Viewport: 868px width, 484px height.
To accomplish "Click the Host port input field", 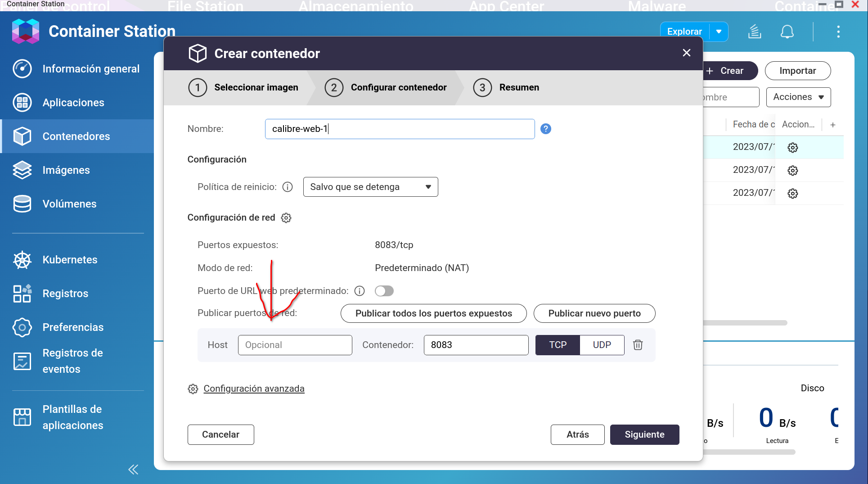I will point(295,345).
